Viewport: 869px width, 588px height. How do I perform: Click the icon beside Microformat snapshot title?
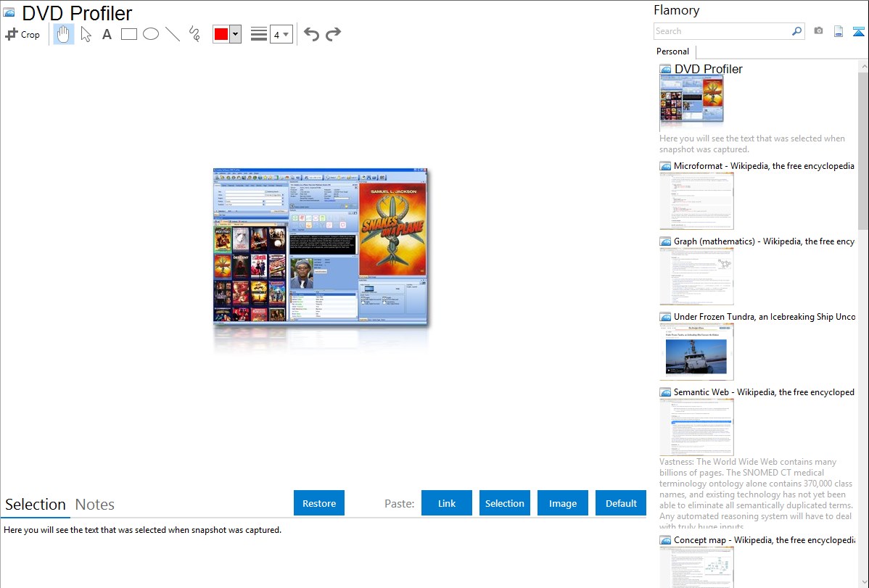click(665, 166)
